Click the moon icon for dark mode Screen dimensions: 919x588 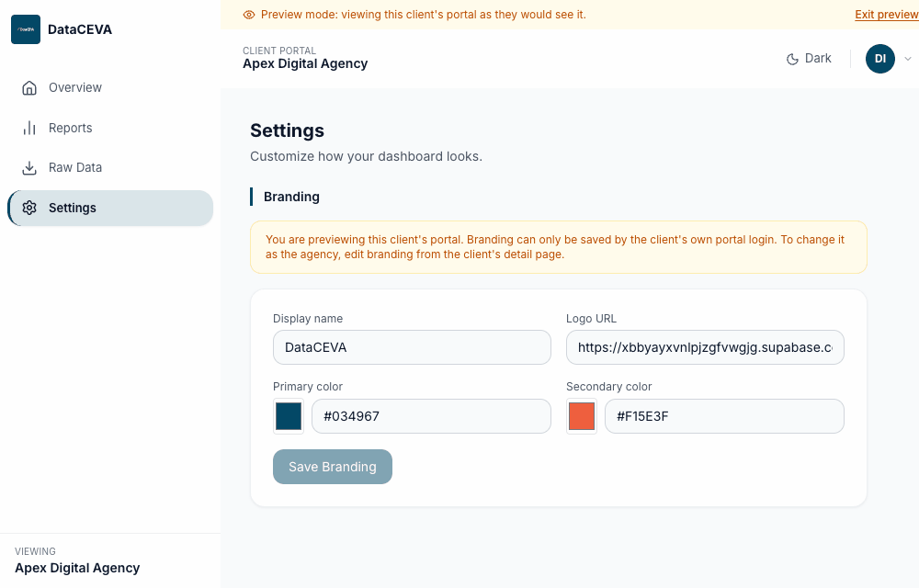point(792,59)
